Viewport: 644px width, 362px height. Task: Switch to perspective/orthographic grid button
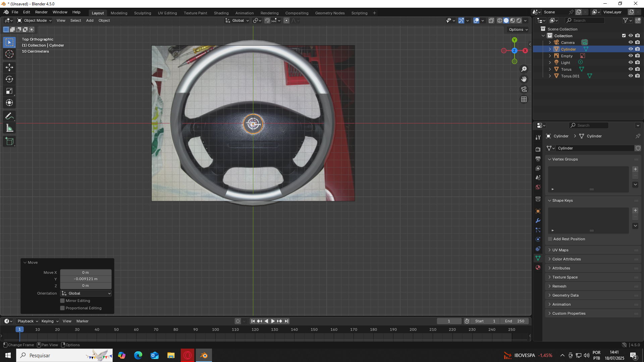point(524,99)
